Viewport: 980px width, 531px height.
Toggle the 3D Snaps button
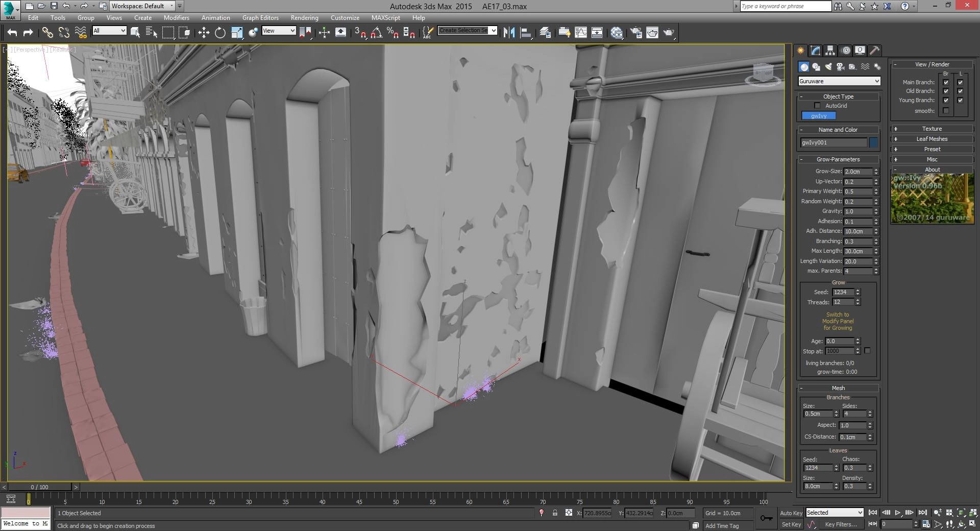coord(360,33)
